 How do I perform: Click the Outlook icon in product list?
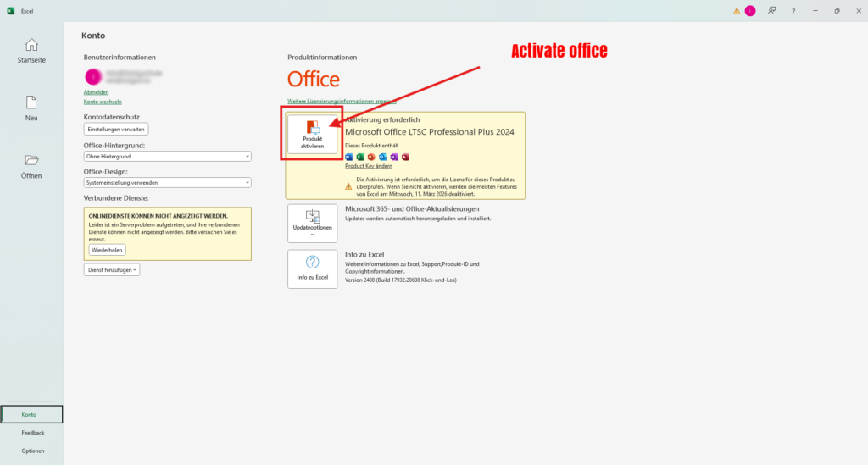pyautogui.click(x=382, y=157)
